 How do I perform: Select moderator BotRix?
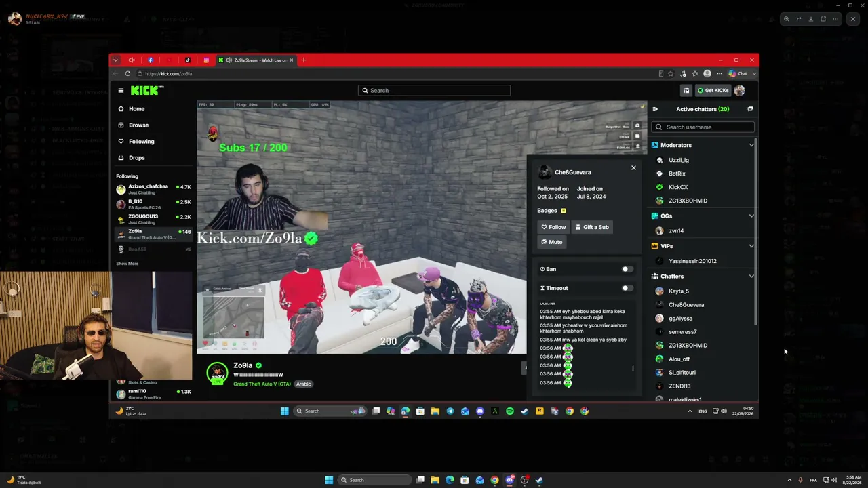(x=677, y=174)
